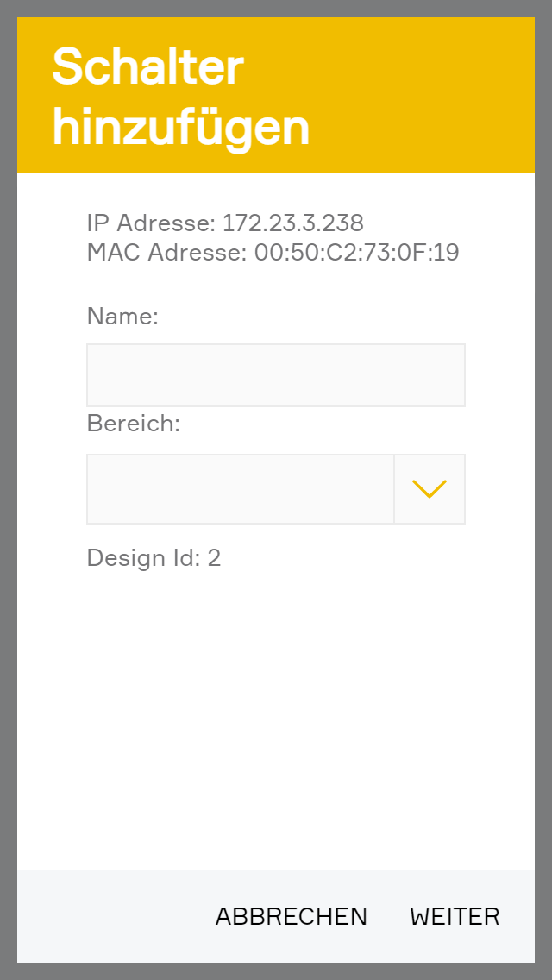Click blank white area above the IP Adresse line
The height and width of the screenshot is (980, 552).
click(x=276, y=190)
